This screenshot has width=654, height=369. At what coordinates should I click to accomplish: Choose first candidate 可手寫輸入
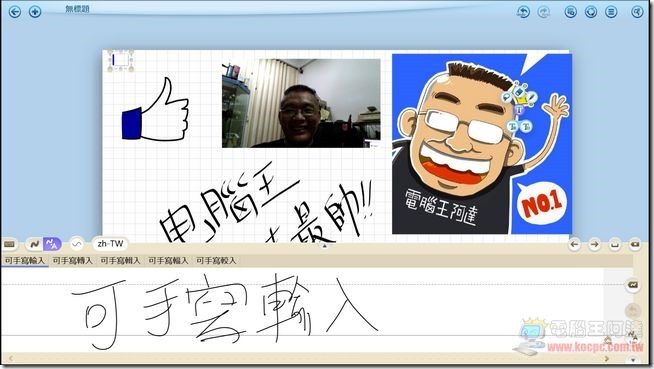25,261
